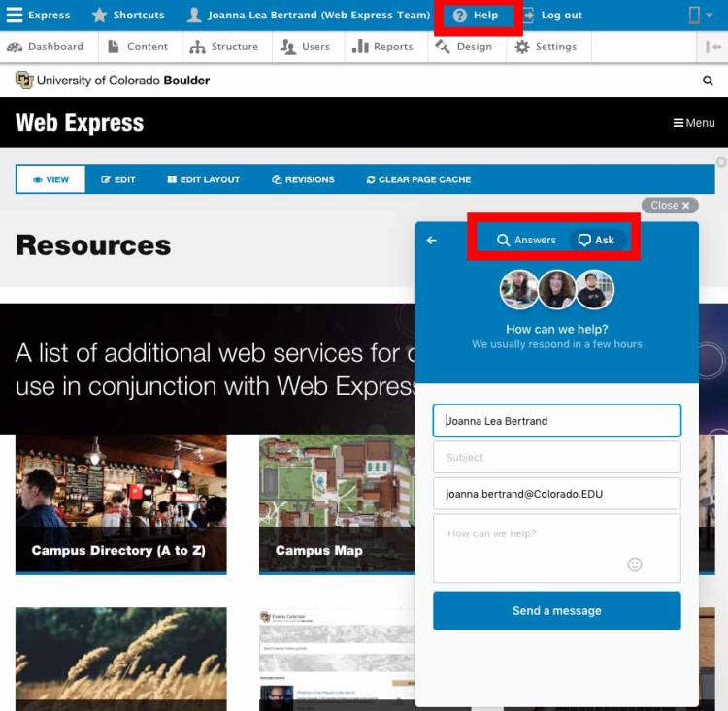Click the Design paintbrush icon
This screenshot has width=728, height=711.
coord(443,47)
